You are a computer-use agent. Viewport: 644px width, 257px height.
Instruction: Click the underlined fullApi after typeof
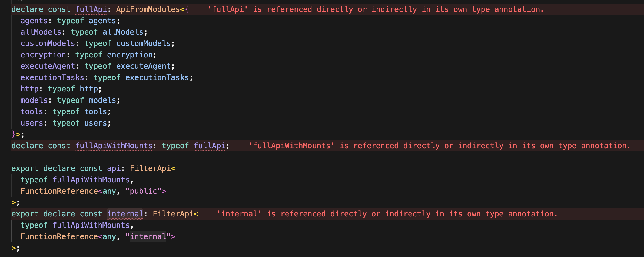[x=210, y=146]
